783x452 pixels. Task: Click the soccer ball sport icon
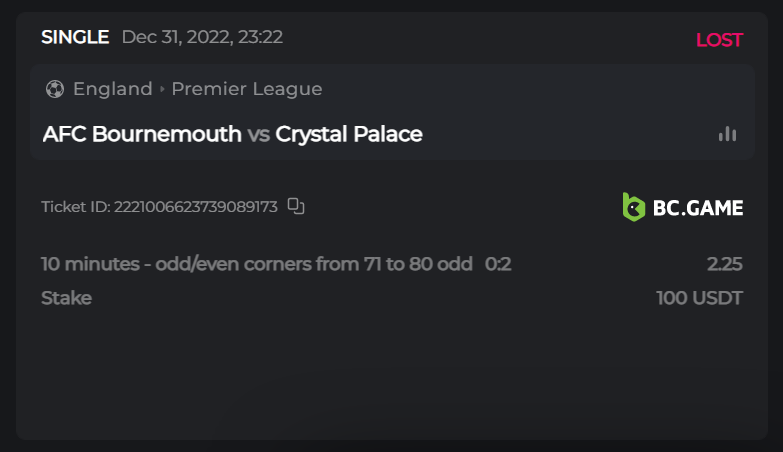coord(55,89)
